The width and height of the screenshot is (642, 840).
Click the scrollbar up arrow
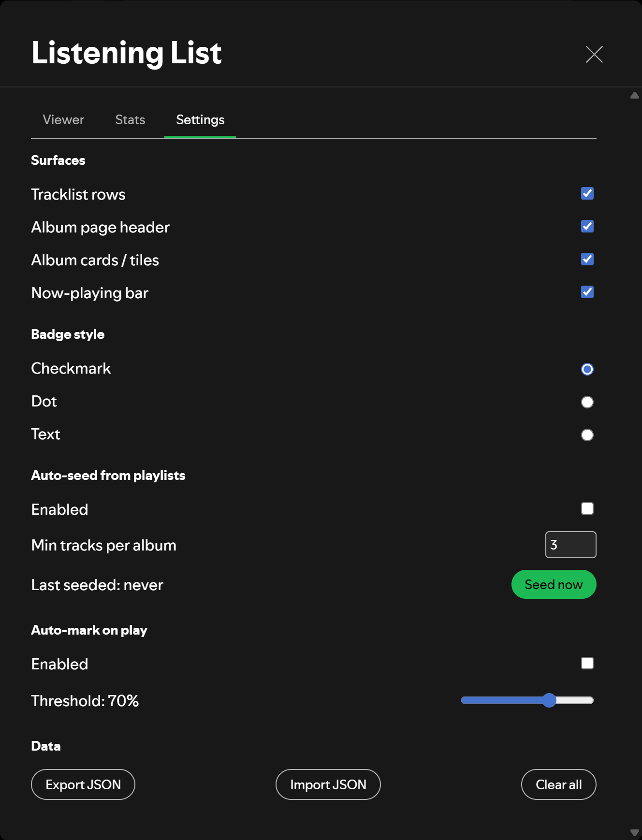pos(635,95)
